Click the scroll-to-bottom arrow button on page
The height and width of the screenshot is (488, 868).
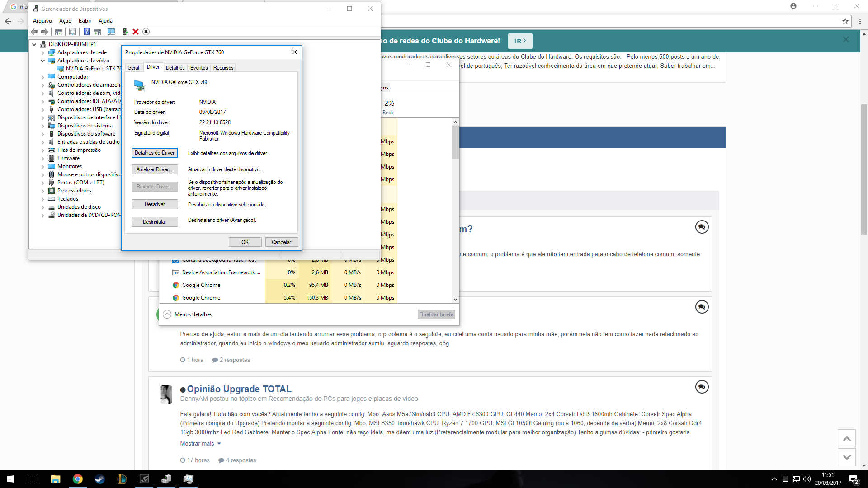[x=847, y=457]
